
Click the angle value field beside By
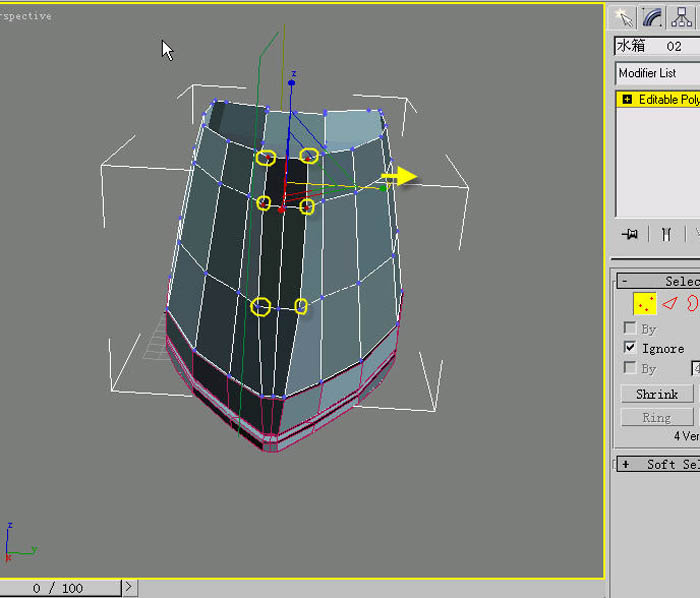696,368
